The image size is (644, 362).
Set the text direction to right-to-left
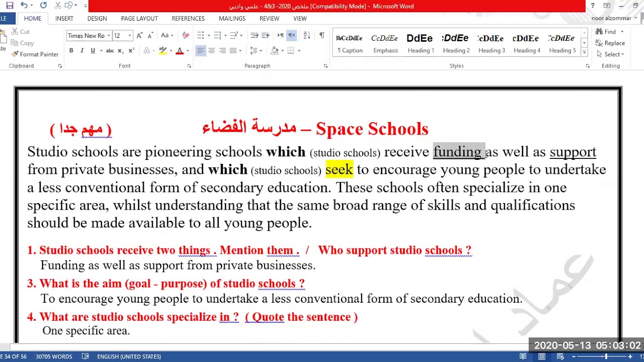point(291,36)
